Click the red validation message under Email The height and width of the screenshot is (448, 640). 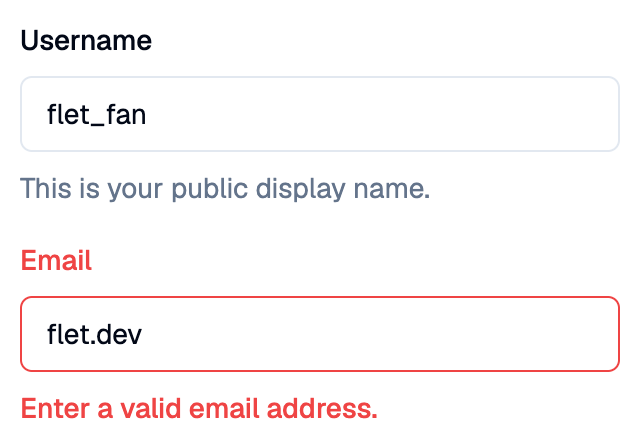pos(199,408)
